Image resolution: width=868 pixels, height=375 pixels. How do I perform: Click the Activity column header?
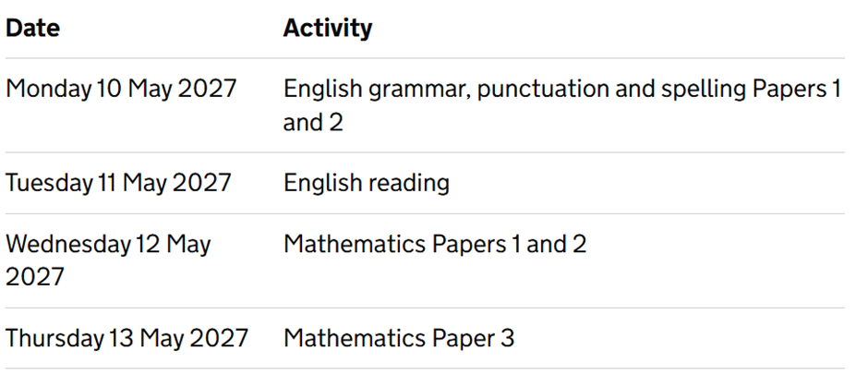tap(328, 28)
